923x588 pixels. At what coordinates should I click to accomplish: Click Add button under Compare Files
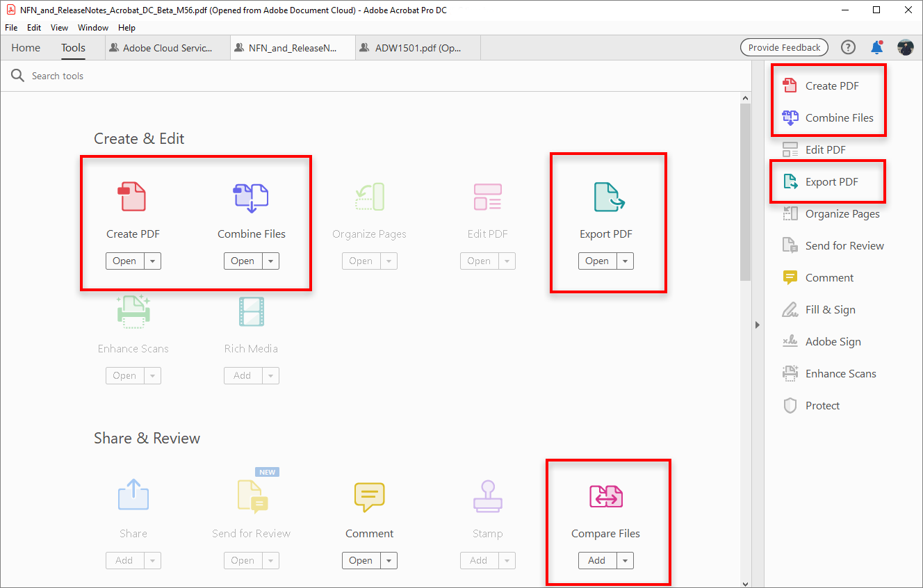[598, 560]
